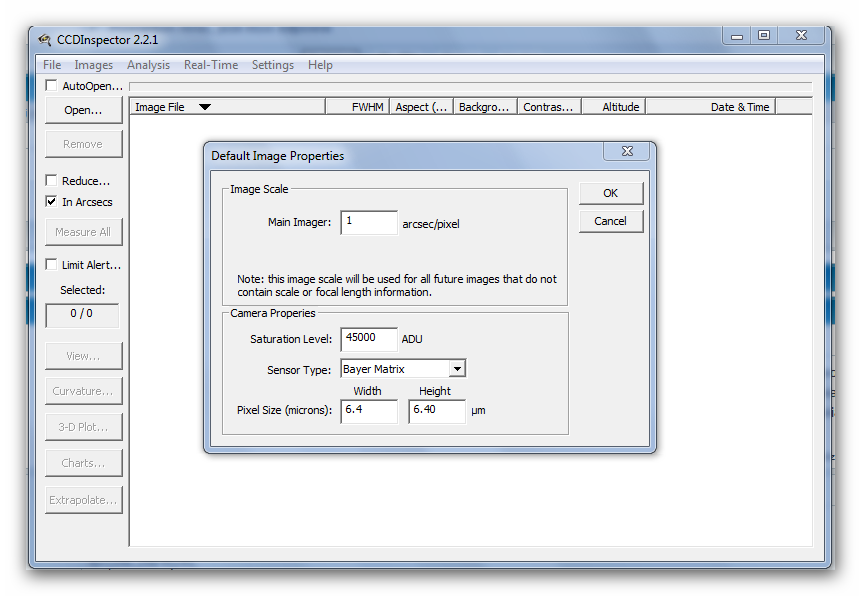Enable the Limit Alert checkbox
This screenshot has width=861, height=596.
click(x=52, y=264)
